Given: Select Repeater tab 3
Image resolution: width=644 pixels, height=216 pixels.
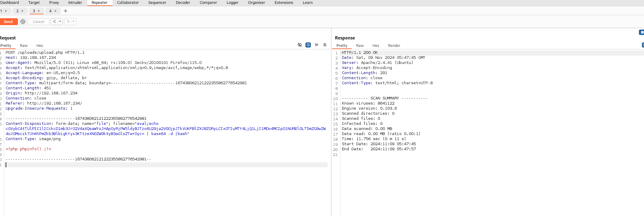Looking at the screenshot, I should (x=34, y=11).
